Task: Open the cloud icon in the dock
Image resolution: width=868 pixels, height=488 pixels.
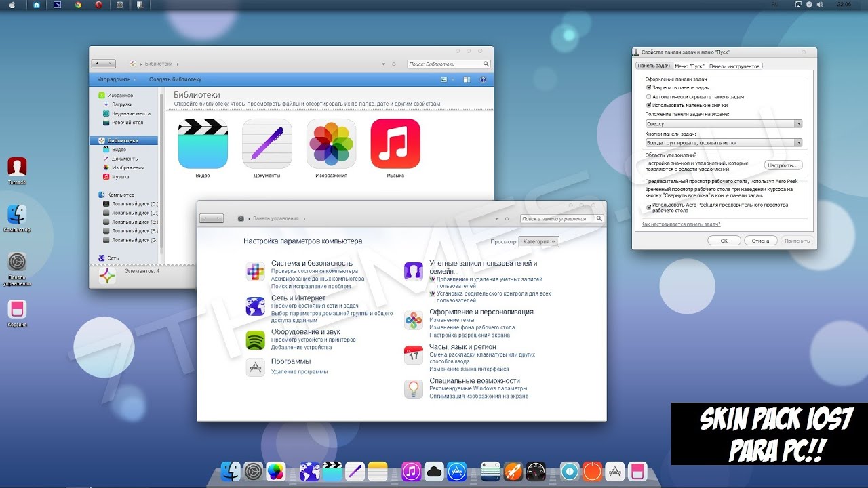Action: (x=434, y=471)
